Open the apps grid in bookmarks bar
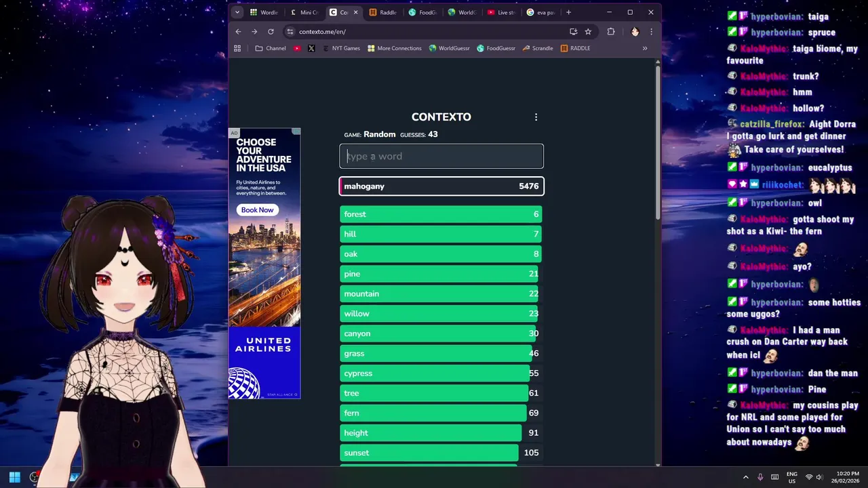 [x=237, y=48]
